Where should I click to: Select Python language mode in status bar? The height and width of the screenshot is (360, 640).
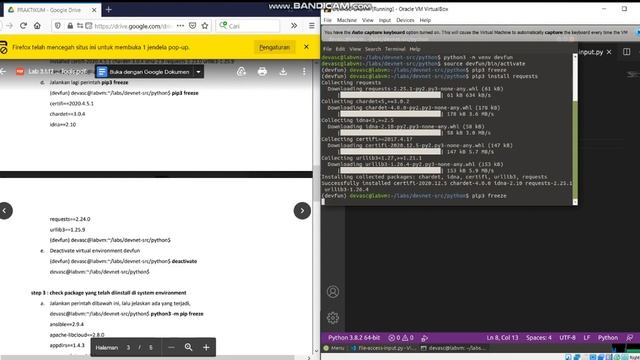click(x=608, y=338)
